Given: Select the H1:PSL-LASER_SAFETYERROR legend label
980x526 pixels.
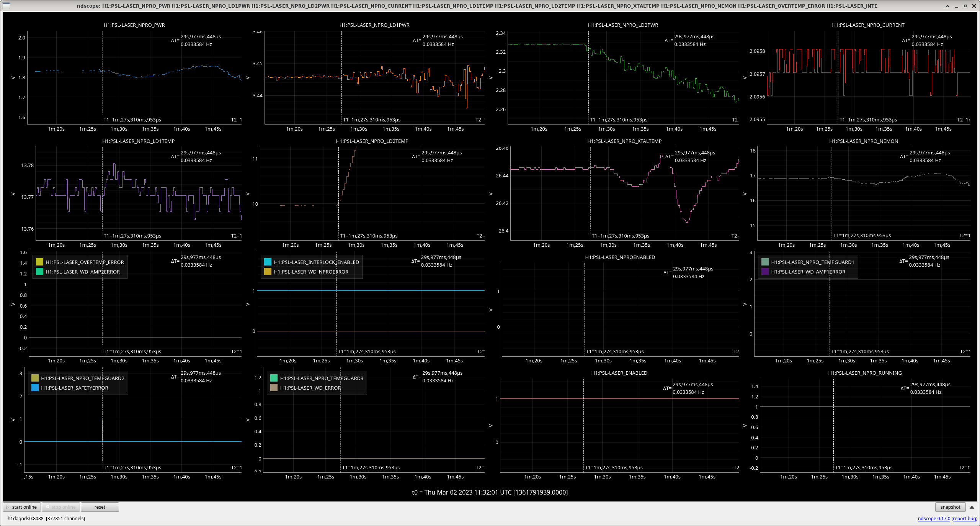Looking at the screenshot, I should (75, 388).
